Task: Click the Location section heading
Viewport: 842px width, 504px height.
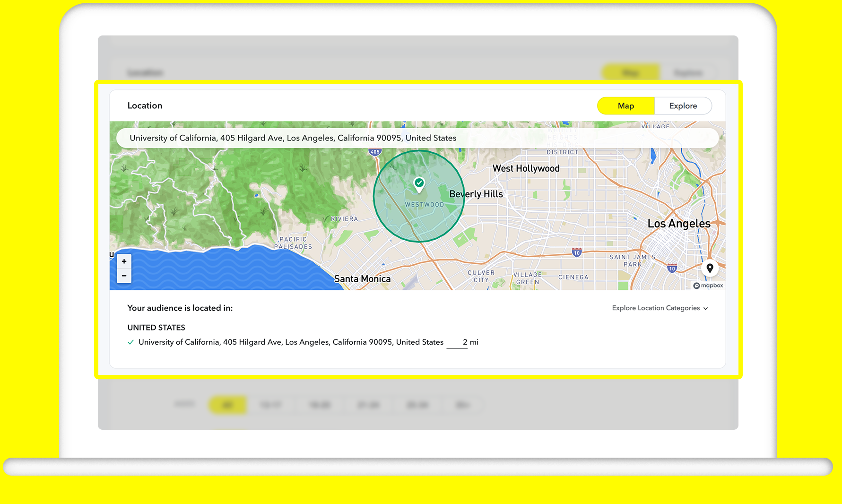Action: tap(145, 106)
